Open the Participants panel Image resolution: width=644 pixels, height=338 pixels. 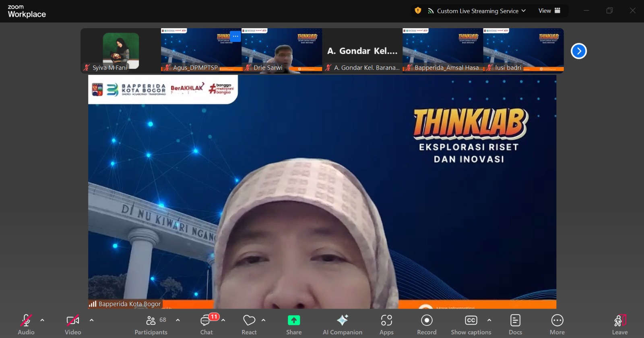(x=151, y=321)
